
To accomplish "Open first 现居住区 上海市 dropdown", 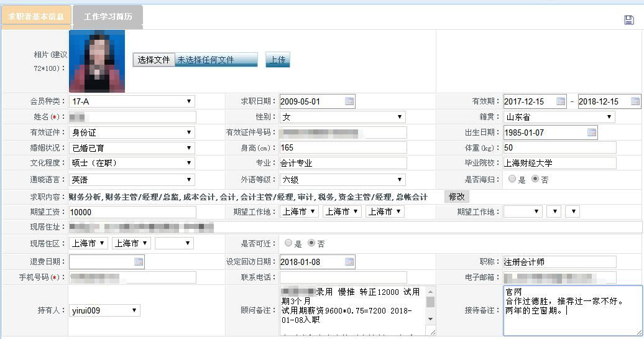I will [88, 243].
